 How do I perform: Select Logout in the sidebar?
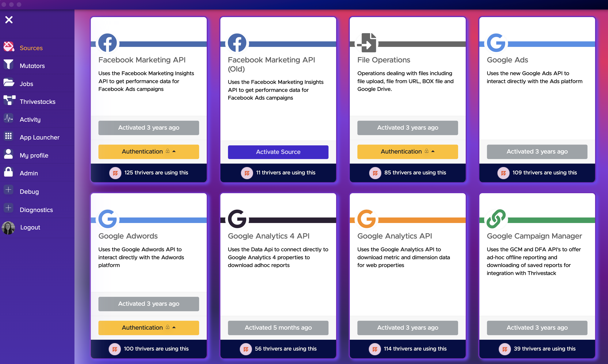point(30,227)
